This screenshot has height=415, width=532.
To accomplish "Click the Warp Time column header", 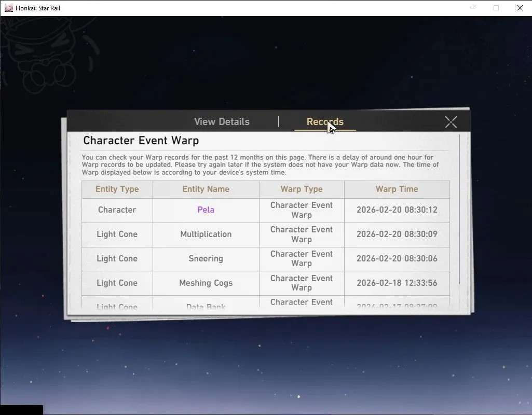I will point(397,189).
